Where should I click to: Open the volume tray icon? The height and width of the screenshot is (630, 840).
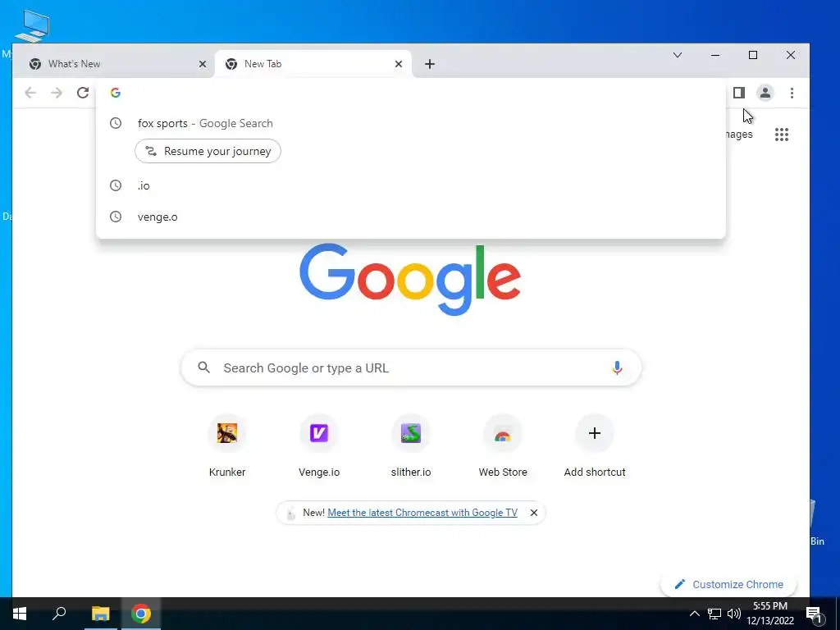coord(734,614)
